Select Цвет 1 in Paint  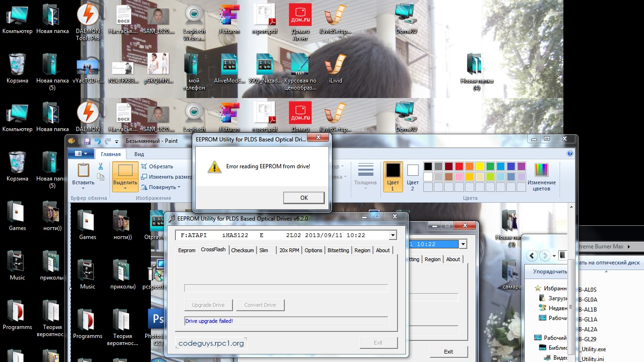393,177
